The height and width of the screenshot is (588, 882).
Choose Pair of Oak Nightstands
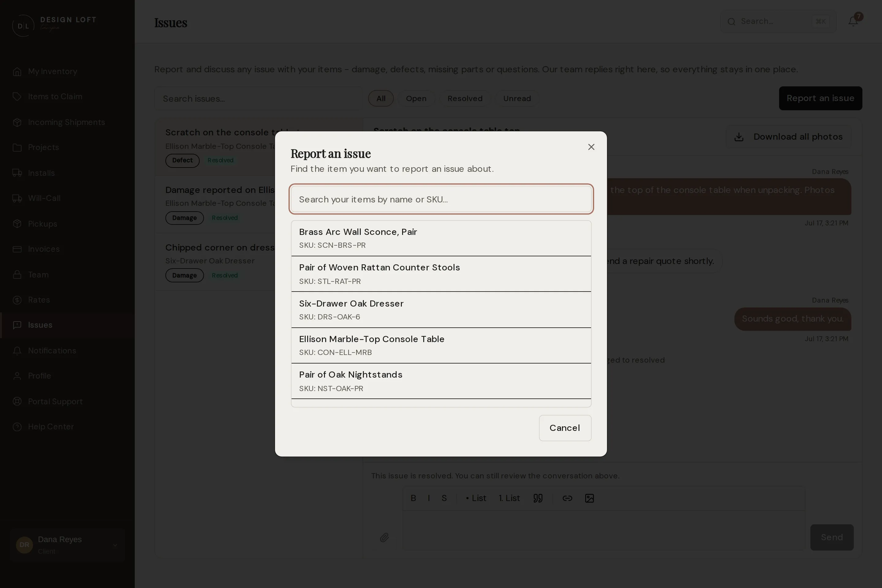[x=441, y=381]
